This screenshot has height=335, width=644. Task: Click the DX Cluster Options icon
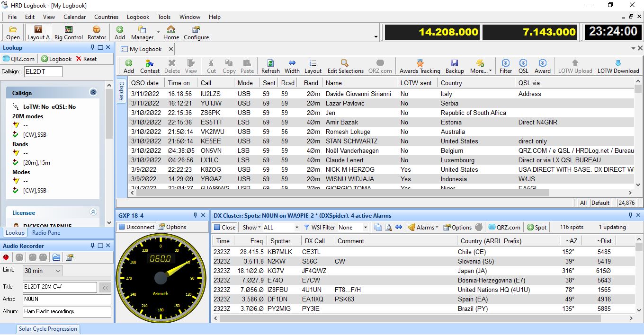[x=457, y=227]
